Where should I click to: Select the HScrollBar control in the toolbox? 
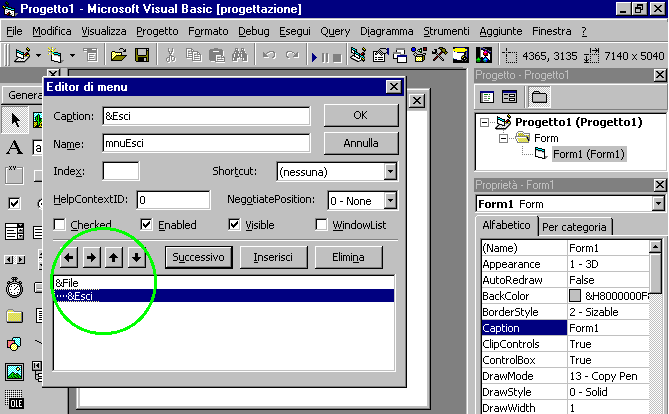pos(14,259)
